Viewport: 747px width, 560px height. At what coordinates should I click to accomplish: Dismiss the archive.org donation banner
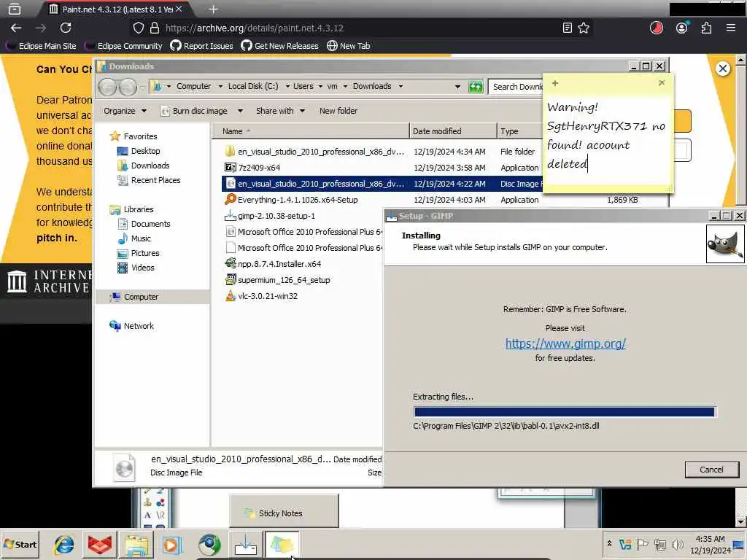(x=723, y=69)
